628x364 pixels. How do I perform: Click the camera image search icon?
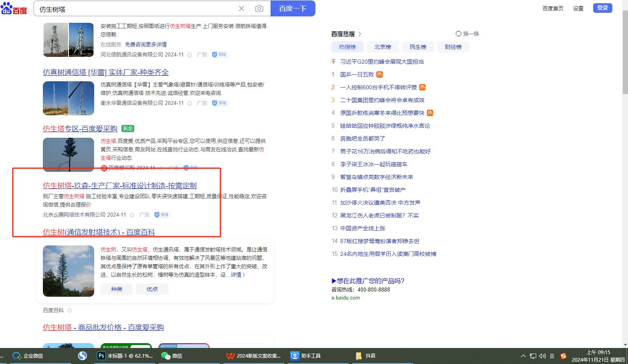[x=259, y=8]
